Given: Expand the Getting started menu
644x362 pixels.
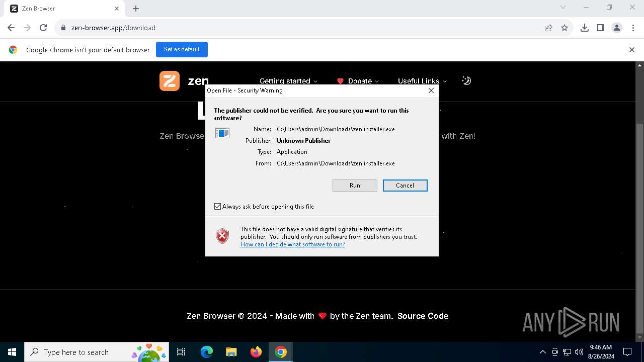Looking at the screenshot, I should click(x=288, y=81).
